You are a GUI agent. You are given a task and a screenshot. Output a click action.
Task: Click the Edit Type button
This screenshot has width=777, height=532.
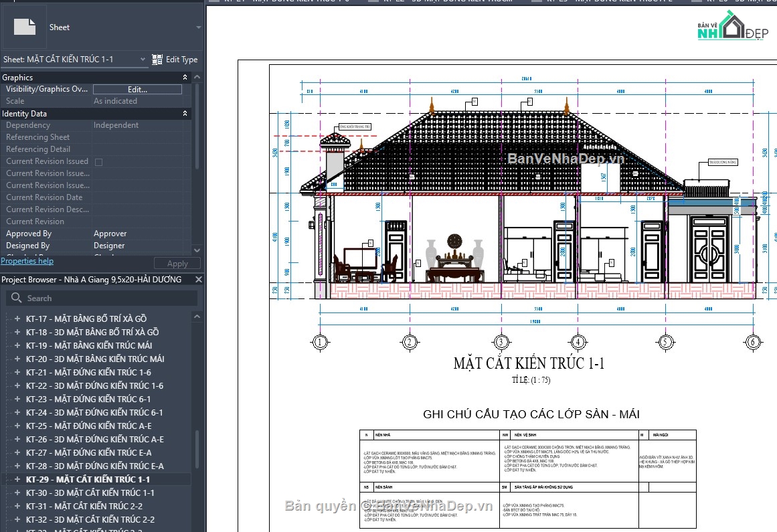coord(175,60)
